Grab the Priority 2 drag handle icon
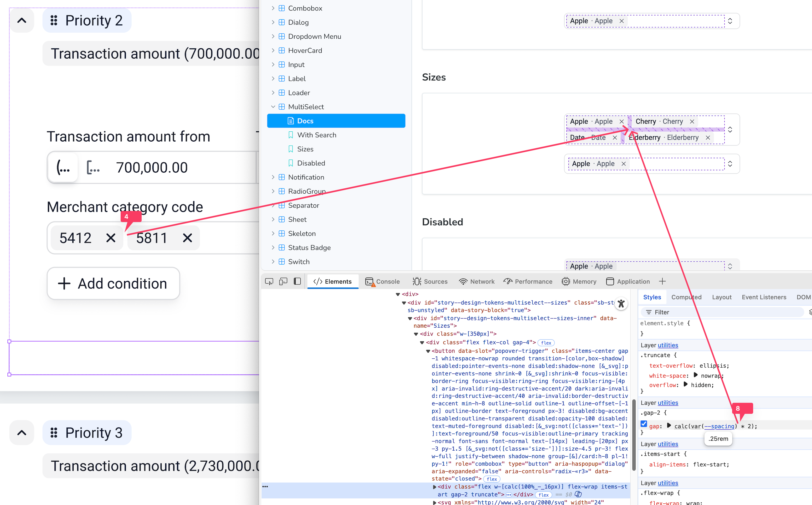 click(x=54, y=21)
